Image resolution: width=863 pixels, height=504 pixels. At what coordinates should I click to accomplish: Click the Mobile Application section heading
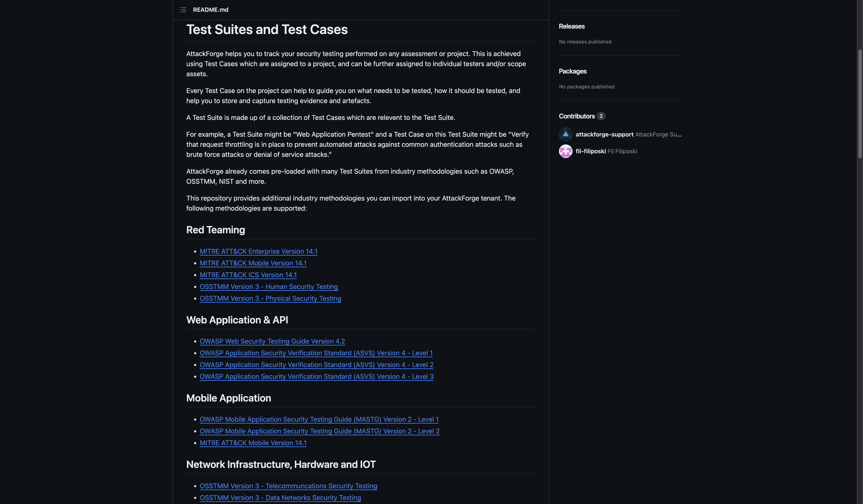click(228, 398)
